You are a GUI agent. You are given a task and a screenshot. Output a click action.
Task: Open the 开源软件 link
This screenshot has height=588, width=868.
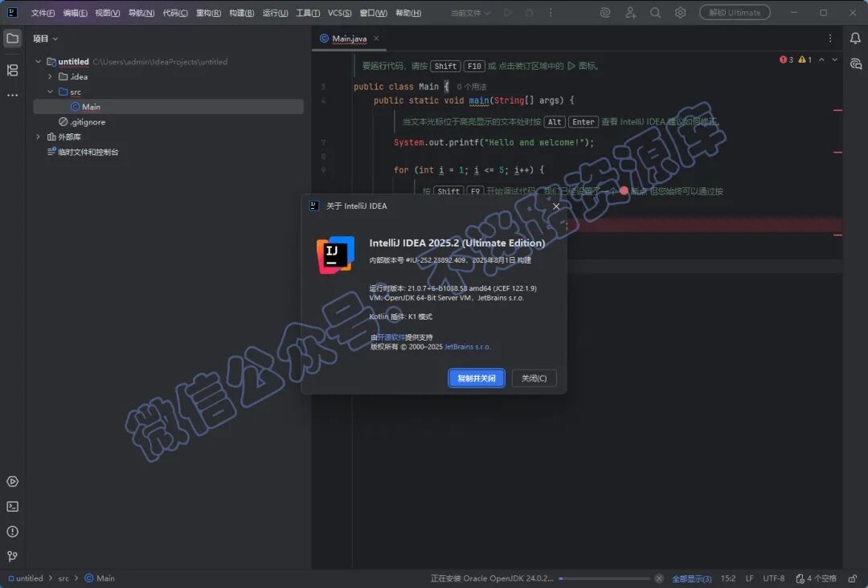[x=391, y=337]
